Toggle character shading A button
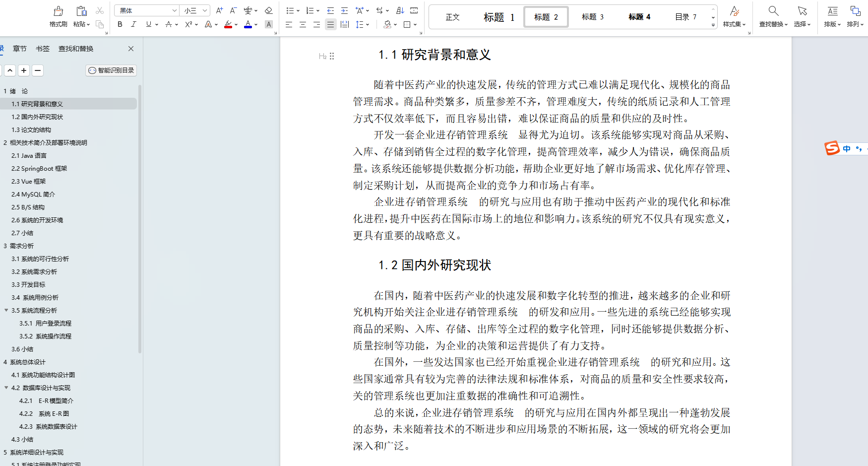 (x=269, y=24)
